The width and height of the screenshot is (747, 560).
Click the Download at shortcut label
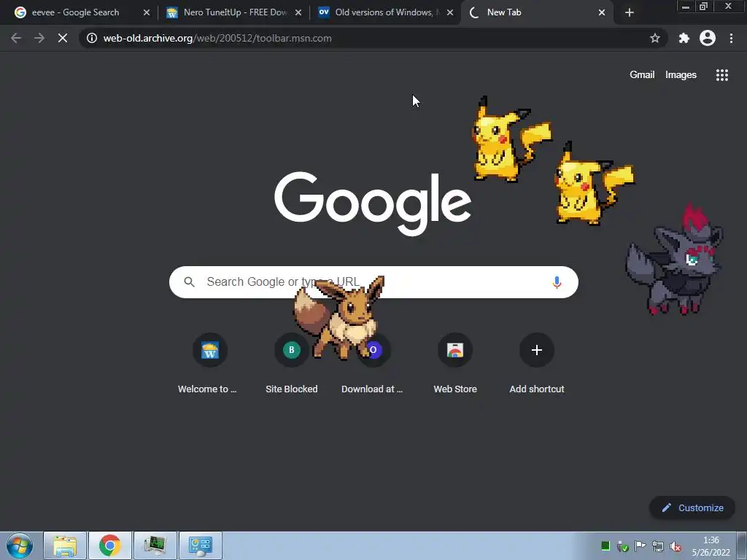click(372, 389)
